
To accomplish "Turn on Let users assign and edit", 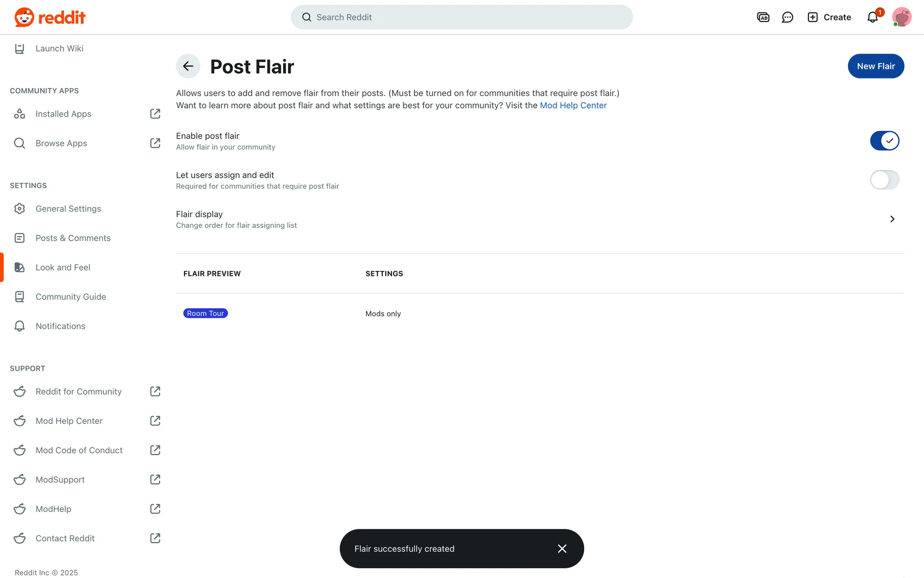I will point(885,180).
